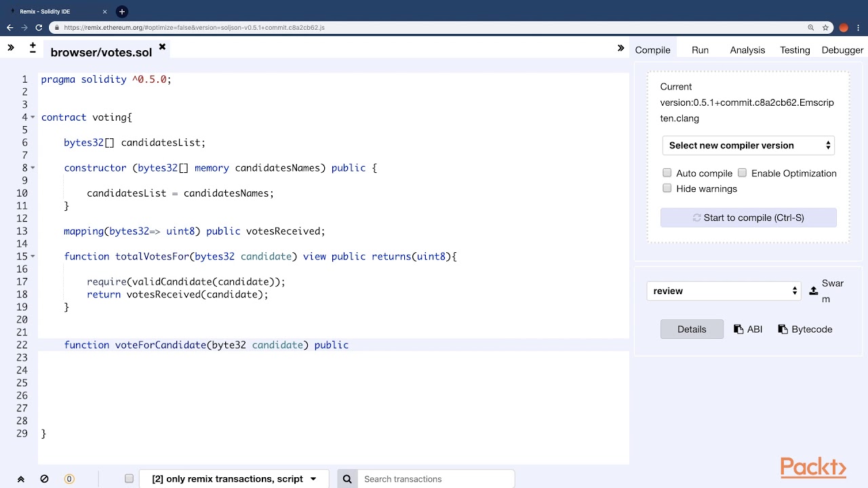
Task: Click the require statement on line 17
Action: [x=186, y=282]
